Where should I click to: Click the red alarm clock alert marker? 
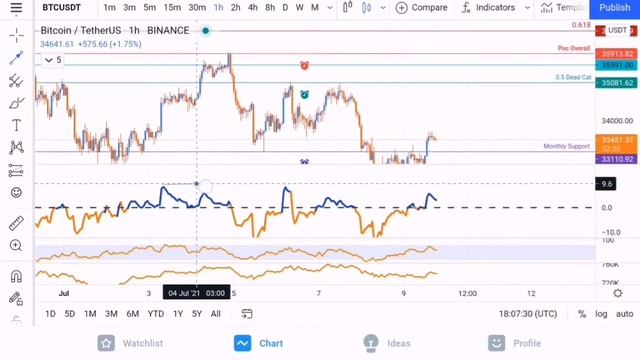(304, 65)
